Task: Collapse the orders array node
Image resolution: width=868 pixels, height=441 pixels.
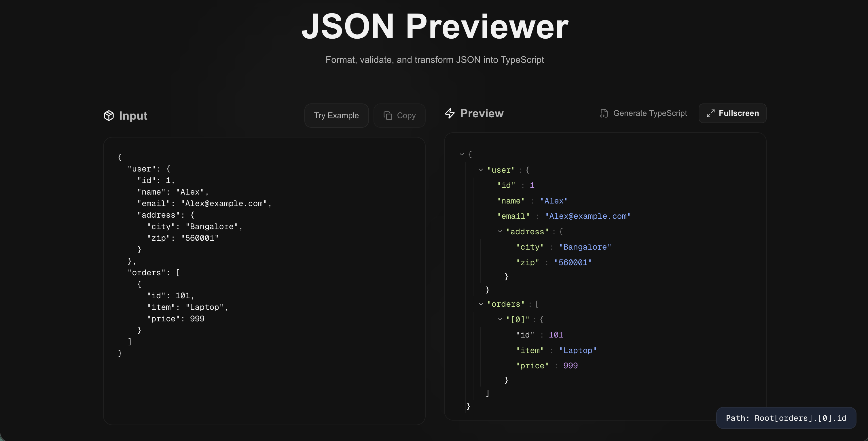Action: pyautogui.click(x=480, y=304)
